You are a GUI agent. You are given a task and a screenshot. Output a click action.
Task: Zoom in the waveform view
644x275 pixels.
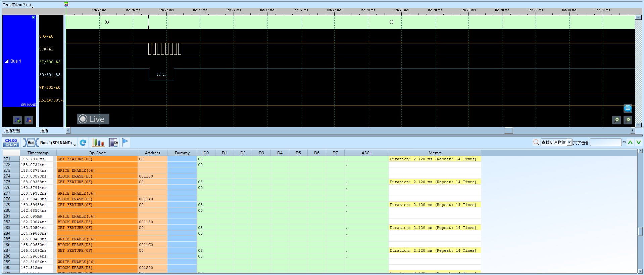[x=628, y=120]
